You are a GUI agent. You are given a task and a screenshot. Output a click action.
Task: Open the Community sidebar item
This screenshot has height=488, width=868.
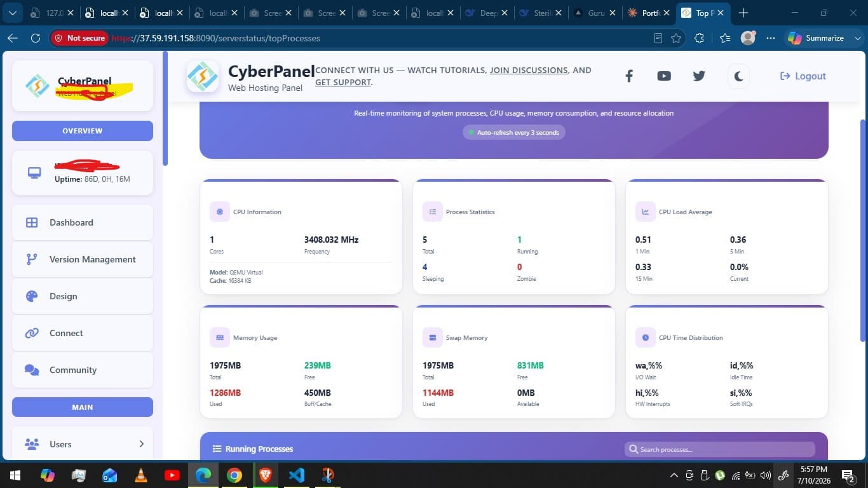pyautogui.click(x=83, y=370)
